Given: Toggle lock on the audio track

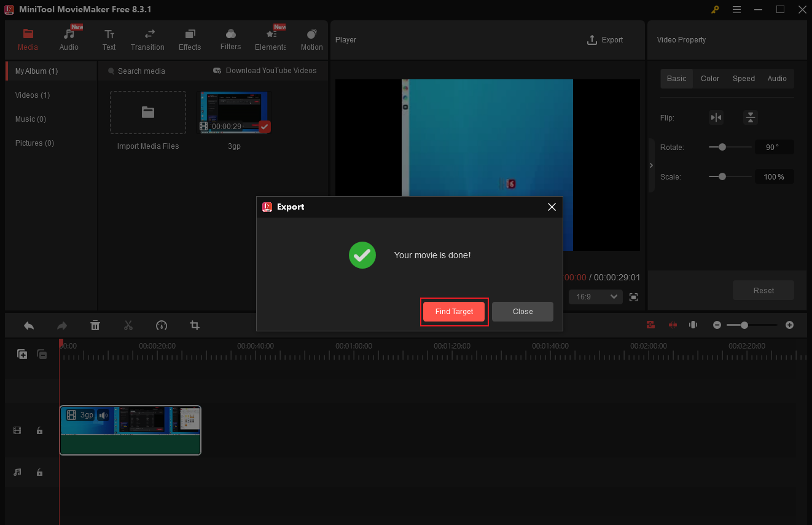Looking at the screenshot, I should pos(39,472).
